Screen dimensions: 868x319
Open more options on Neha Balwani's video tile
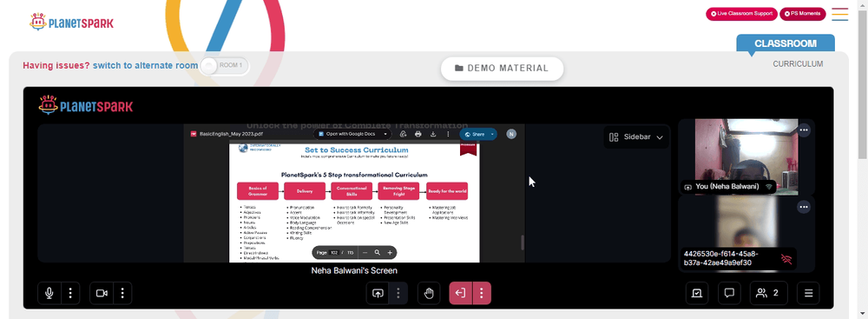804,130
